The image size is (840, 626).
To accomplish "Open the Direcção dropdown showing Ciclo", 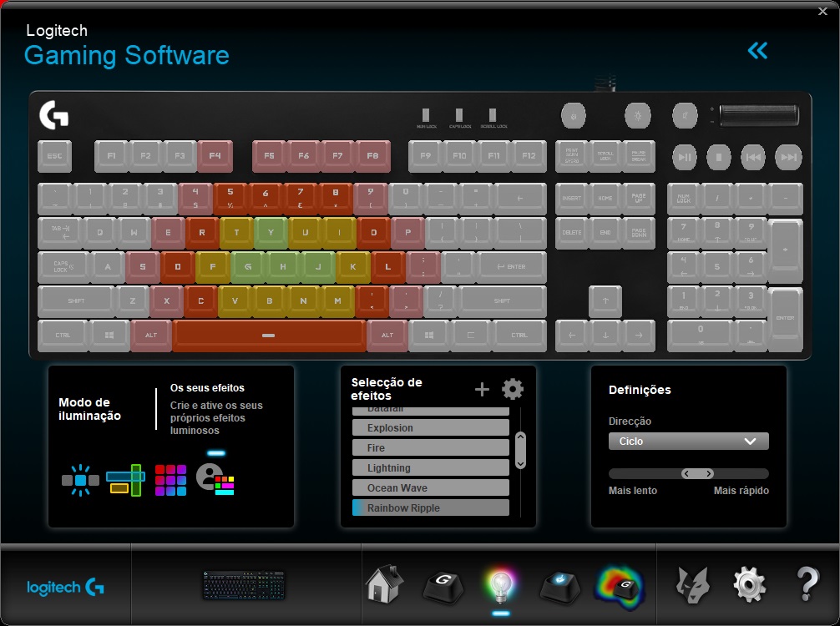I will (688, 442).
